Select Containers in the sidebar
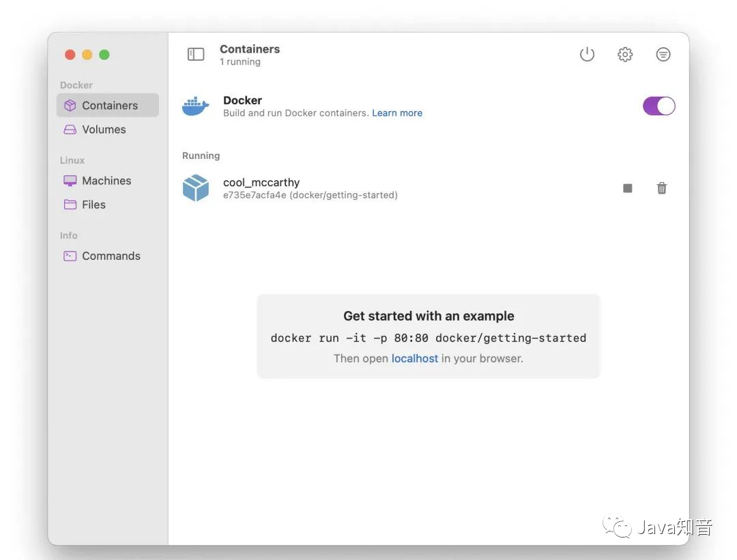Viewport: 737px width, 560px height. pyautogui.click(x=108, y=106)
